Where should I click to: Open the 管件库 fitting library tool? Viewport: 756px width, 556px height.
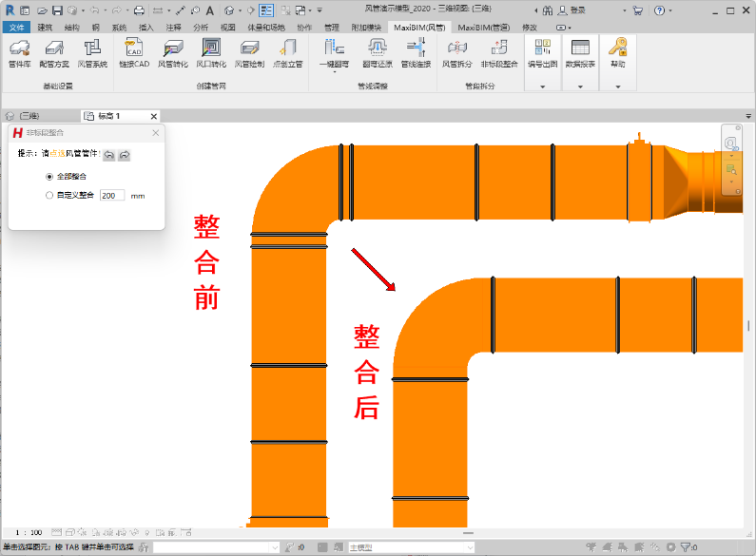(x=19, y=53)
